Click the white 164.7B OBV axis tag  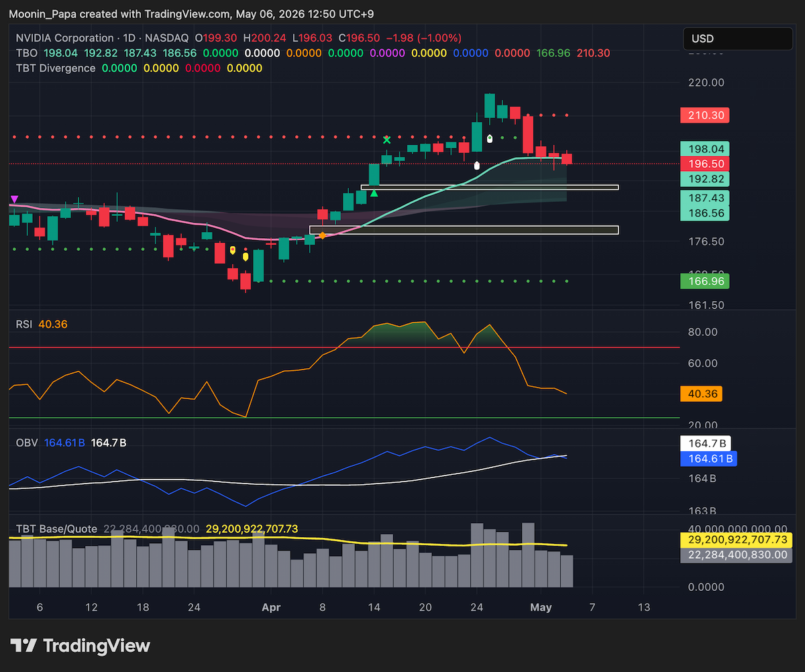(x=706, y=443)
